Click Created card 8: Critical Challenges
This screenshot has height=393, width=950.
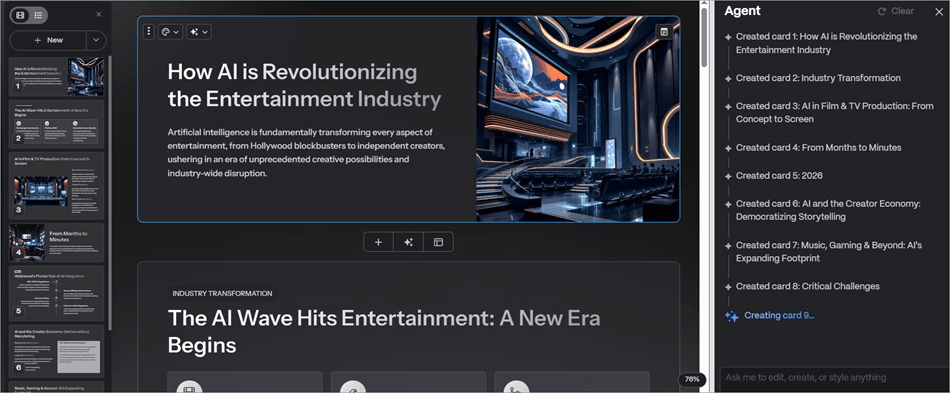point(808,286)
